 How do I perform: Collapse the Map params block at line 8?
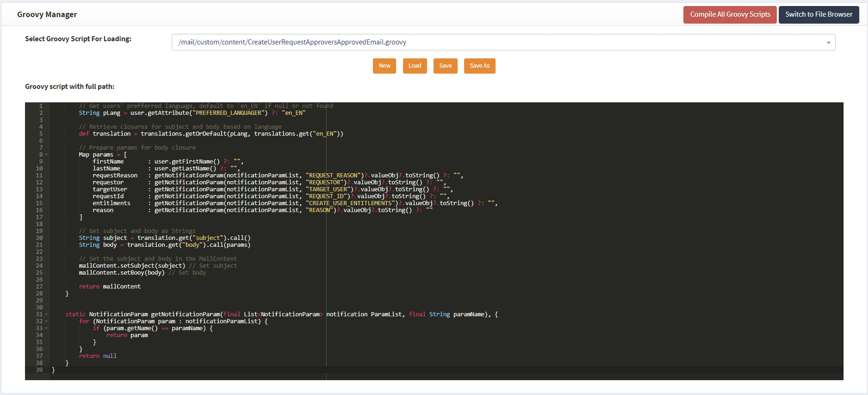point(46,155)
